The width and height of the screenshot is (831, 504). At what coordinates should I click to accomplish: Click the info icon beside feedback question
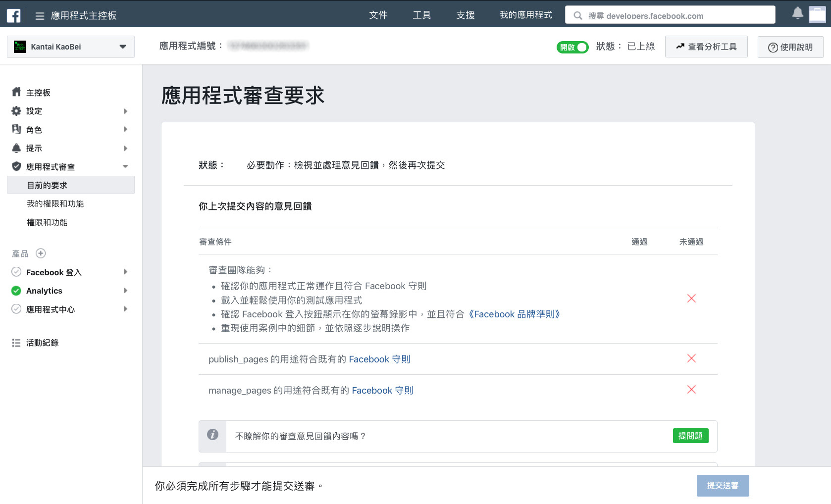coord(212,435)
